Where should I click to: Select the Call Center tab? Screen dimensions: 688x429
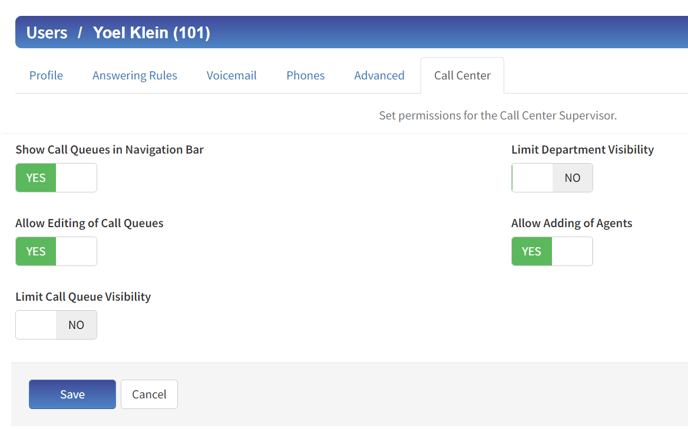(x=462, y=75)
